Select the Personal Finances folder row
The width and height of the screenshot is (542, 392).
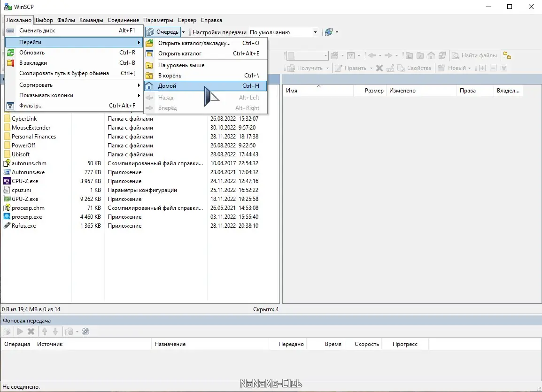140,137
